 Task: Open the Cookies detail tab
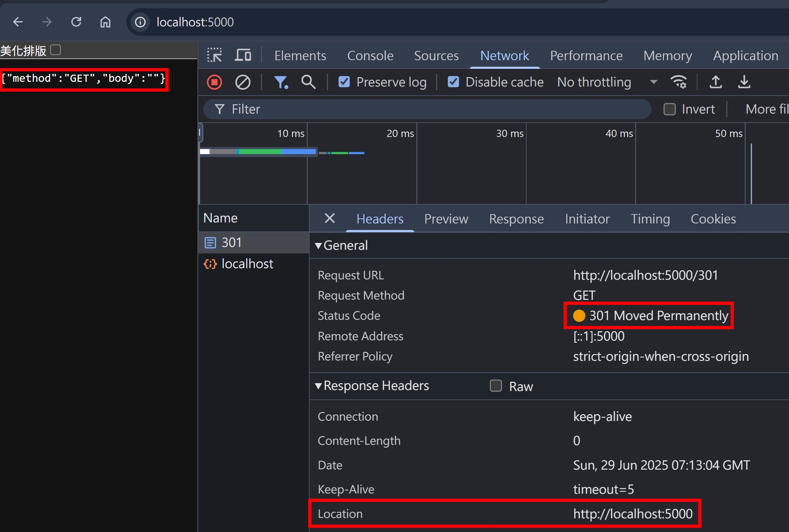[x=713, y=219]
